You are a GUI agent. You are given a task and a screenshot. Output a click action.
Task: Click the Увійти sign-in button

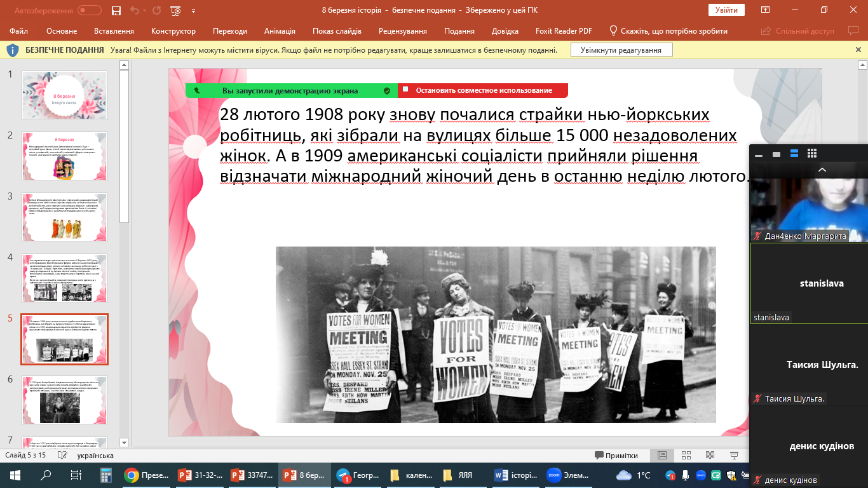[726, 10]
